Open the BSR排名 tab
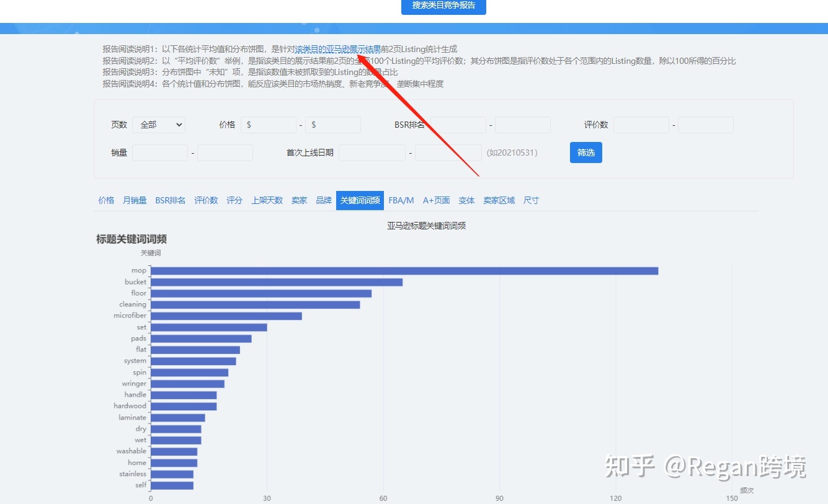Image resolution: width=828 pixels, height=504 pixels. tap(171, 200)
